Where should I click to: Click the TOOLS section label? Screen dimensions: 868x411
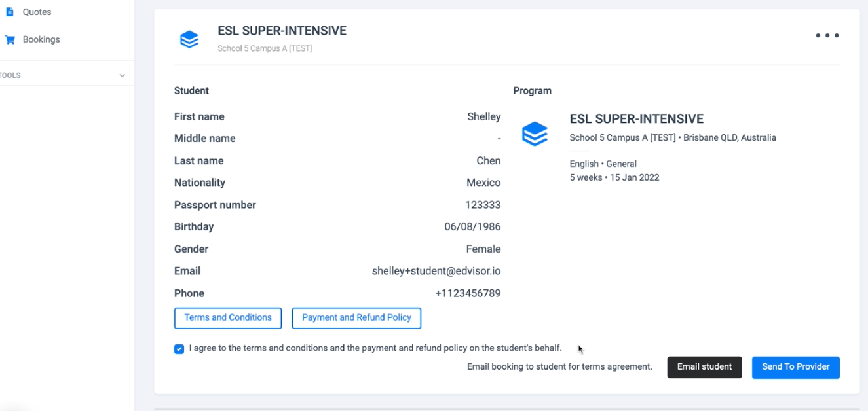(10, 75)
